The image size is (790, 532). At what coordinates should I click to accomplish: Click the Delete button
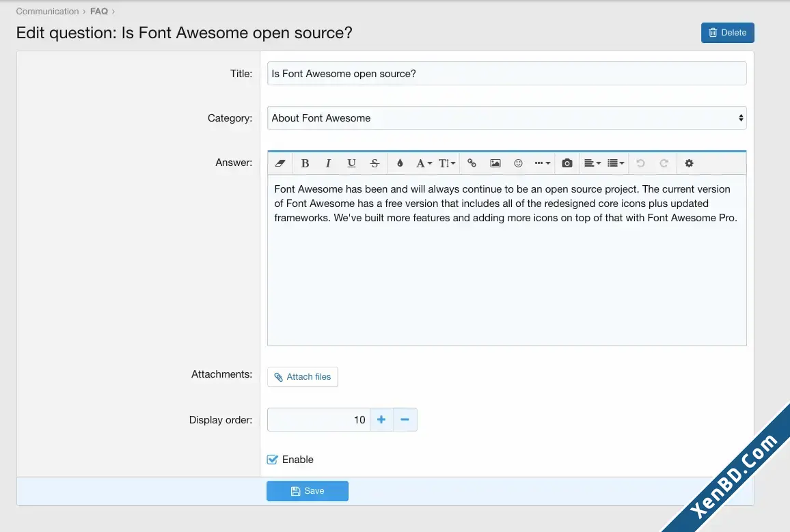coord(728,33)
